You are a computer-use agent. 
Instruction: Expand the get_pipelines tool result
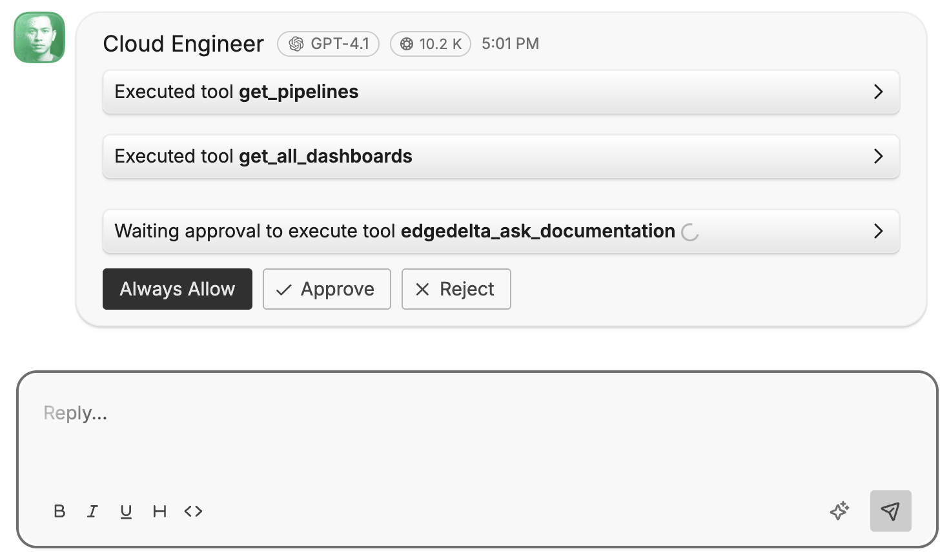878,92
